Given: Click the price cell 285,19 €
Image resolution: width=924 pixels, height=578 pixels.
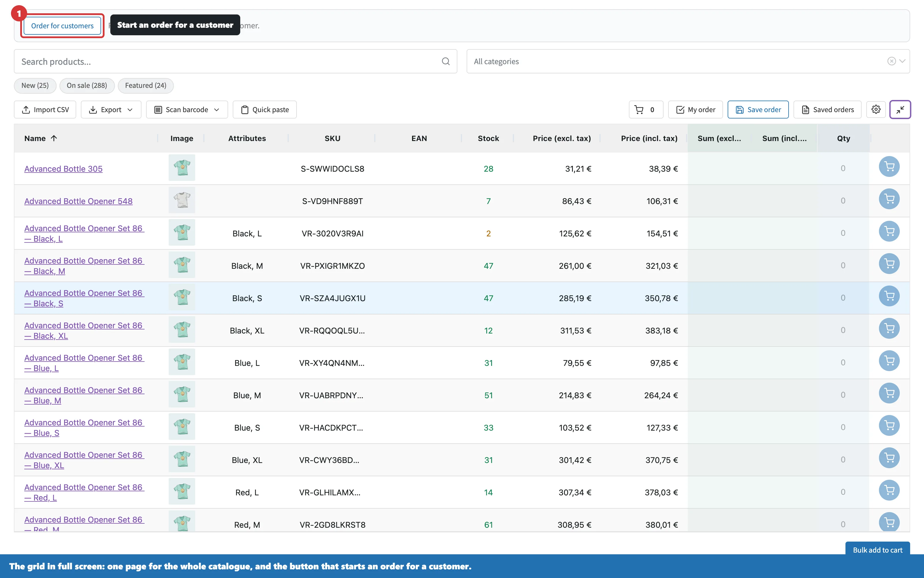Looking at the screenshot, I should pos(575,298).
